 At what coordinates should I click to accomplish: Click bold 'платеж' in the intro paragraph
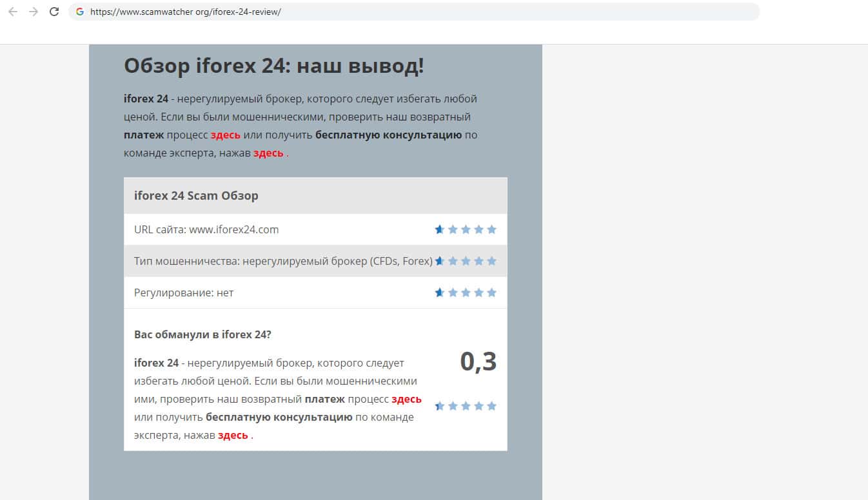[x=144, y=135]
